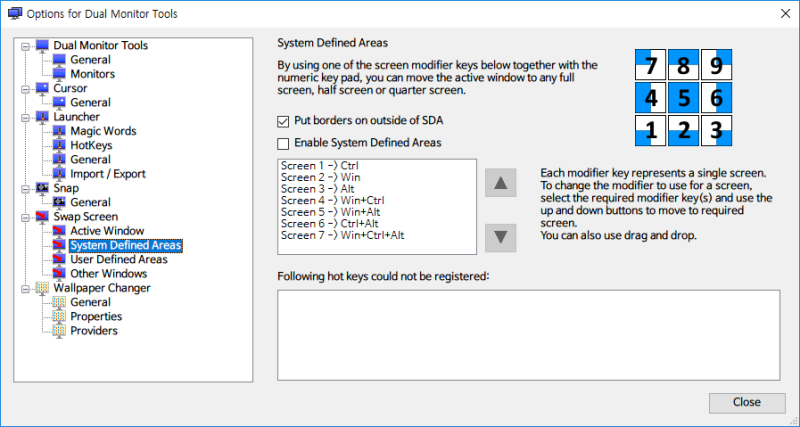
Task: Select Screen 5 -> Win+Alt entry
Action: (331, 212)
